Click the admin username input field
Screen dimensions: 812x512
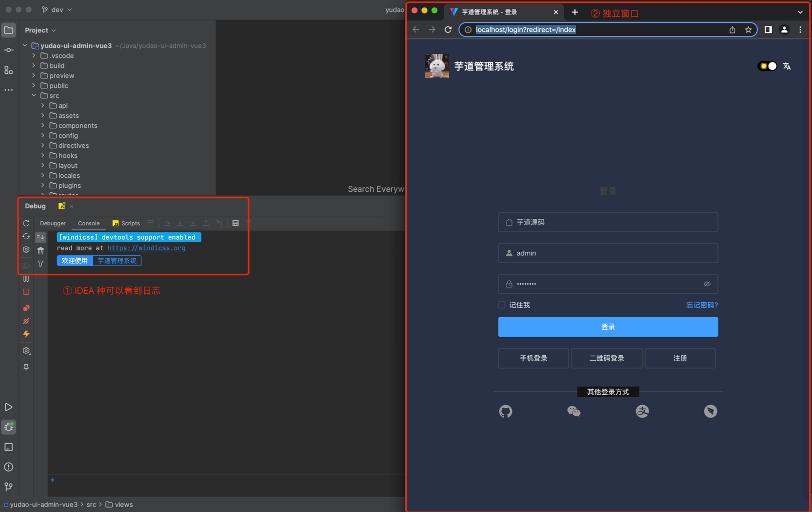click(607, 253)
